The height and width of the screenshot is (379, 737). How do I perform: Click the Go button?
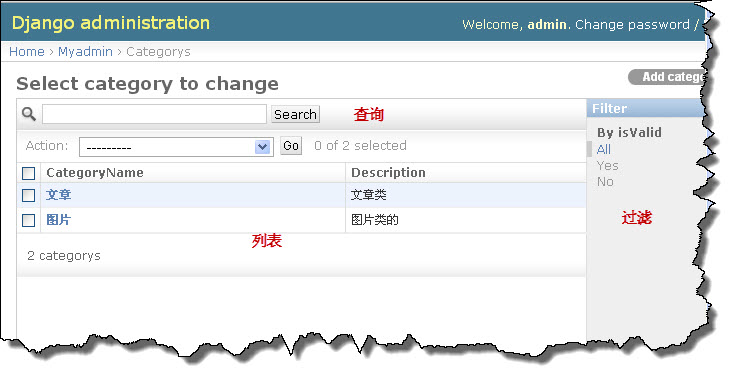(x=291, y=146)
